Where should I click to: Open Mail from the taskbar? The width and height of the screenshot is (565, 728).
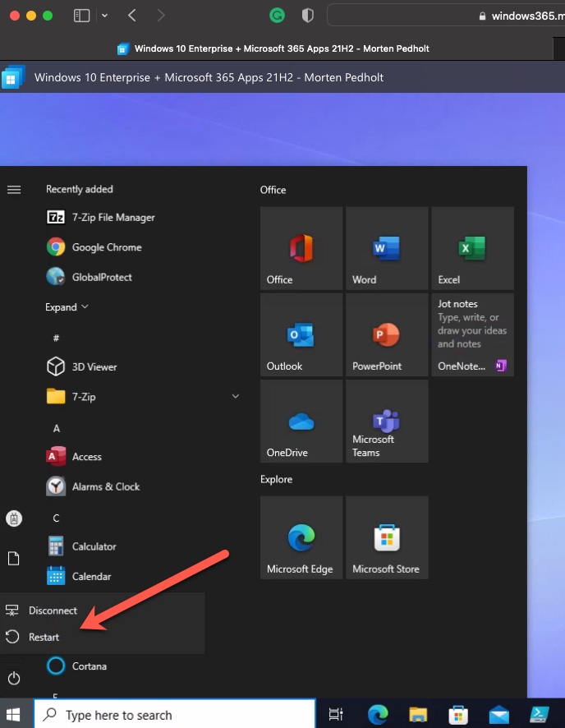(x=499, y=715)
